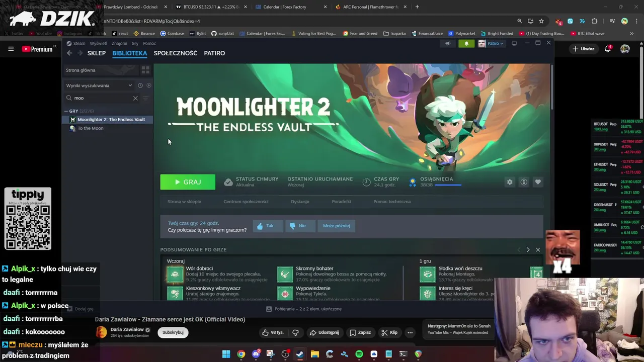Viewport: 644px width, 362px height.
Task: Expand the Patiro account dropdown
Action: 491,44
